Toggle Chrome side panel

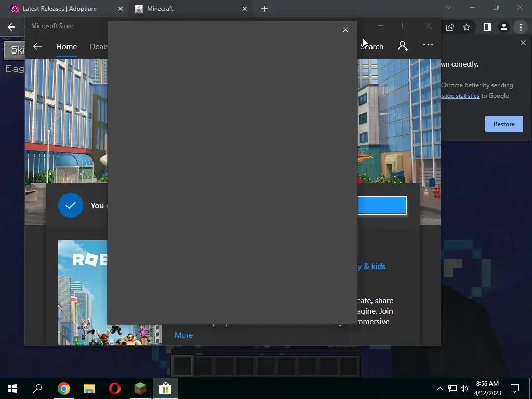point(487,27)
